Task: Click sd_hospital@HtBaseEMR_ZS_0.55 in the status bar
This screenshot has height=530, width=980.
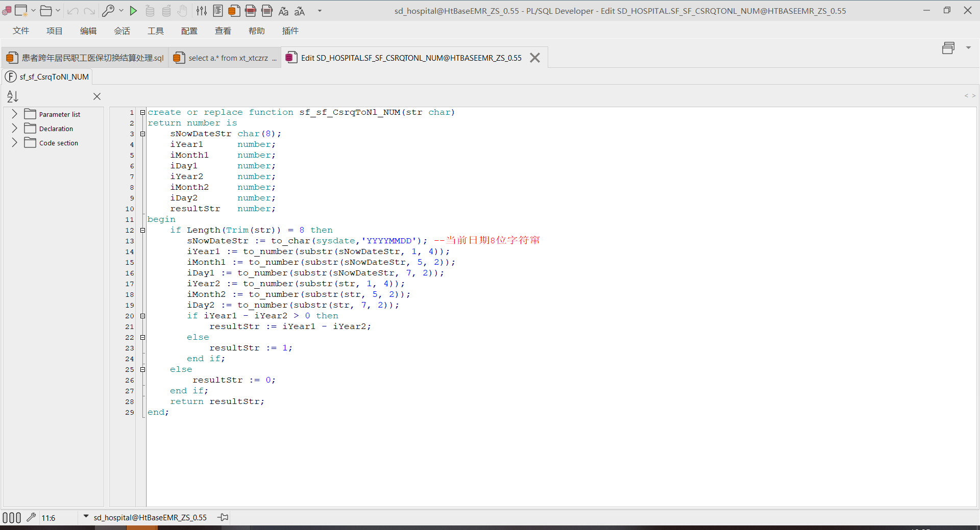Action: tap(150, 518)
